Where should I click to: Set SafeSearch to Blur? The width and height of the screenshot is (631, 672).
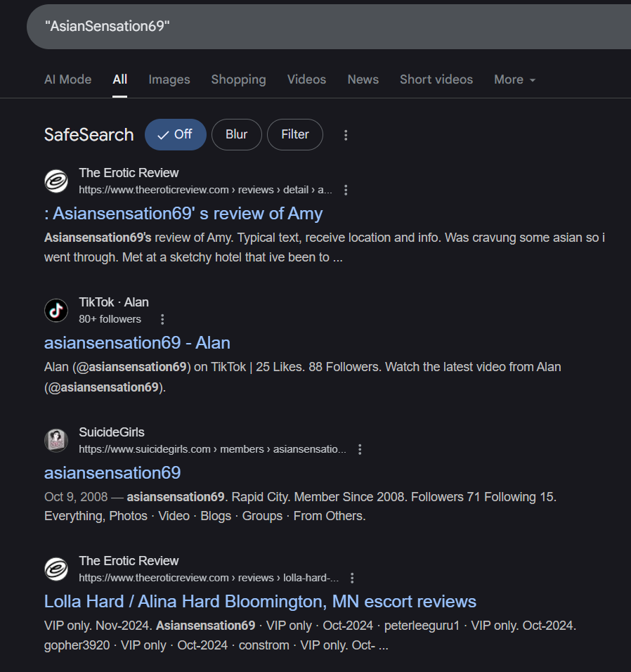(x=237, y=134)
